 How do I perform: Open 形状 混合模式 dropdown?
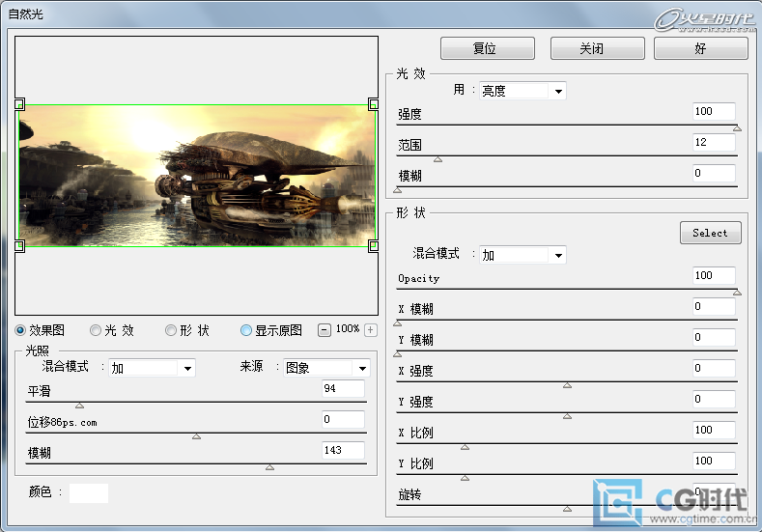pyautogui.click(x=522, y=255)
